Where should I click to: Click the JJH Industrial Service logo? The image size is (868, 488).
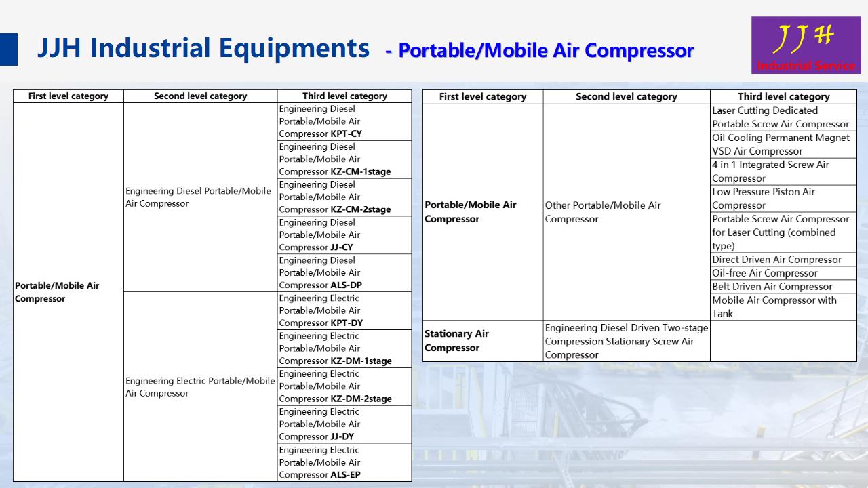pyautogui.click(x=806, y=45)
